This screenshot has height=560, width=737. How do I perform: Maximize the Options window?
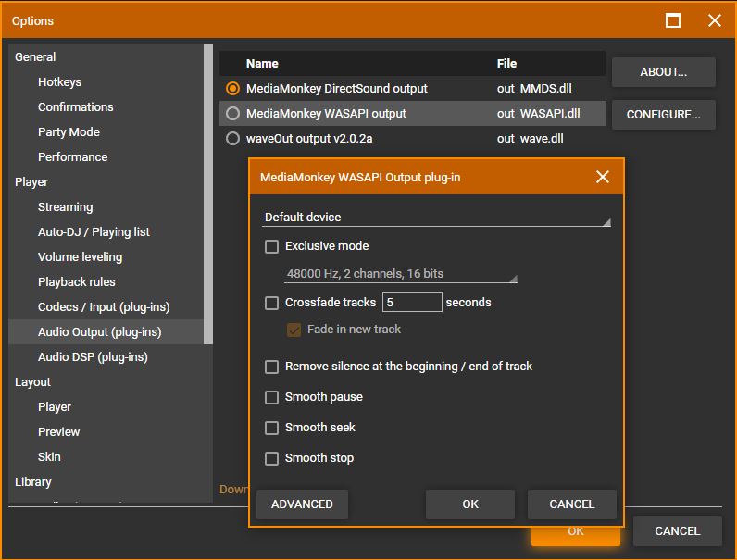click(x=672, y=20)
